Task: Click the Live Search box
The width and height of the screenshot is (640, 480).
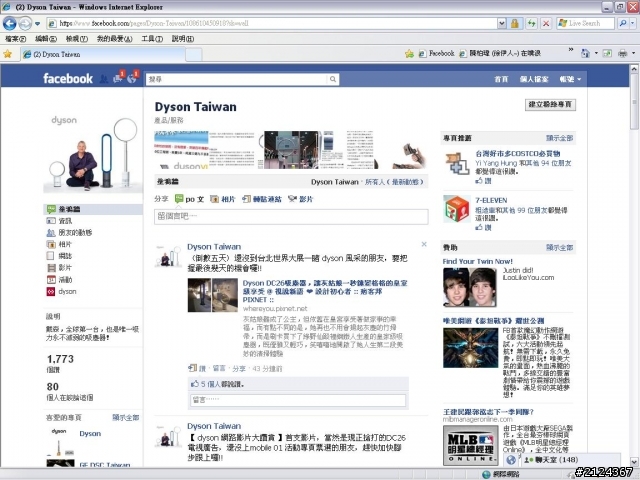Action: (586, 24)
